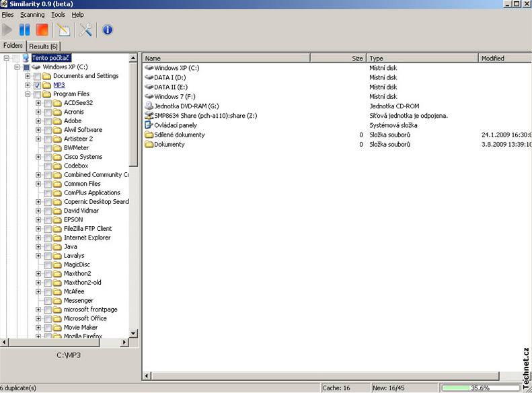Click the notepad icon in the toolbar

pos(63,30)
